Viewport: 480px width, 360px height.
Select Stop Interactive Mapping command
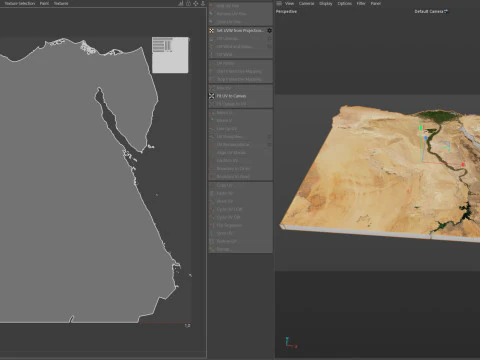click(x=239, y=79)
